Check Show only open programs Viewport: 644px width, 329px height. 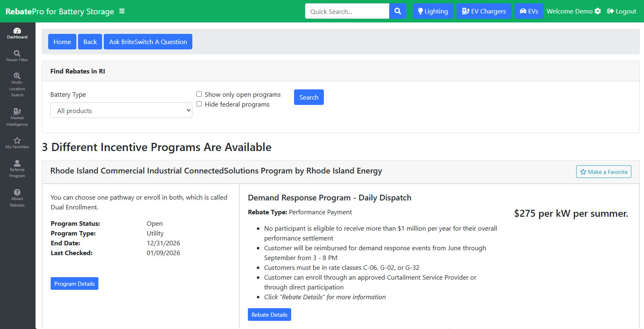[x=199, y=94]
